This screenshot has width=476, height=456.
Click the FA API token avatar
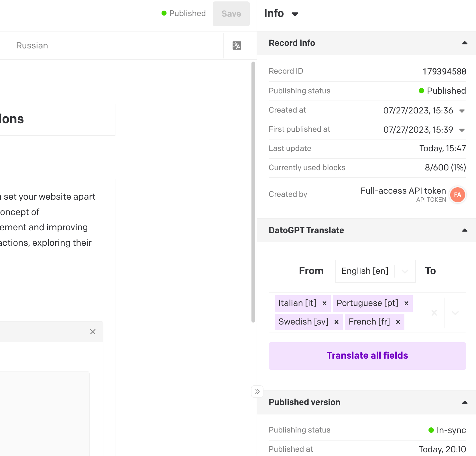tap(457, 195)
